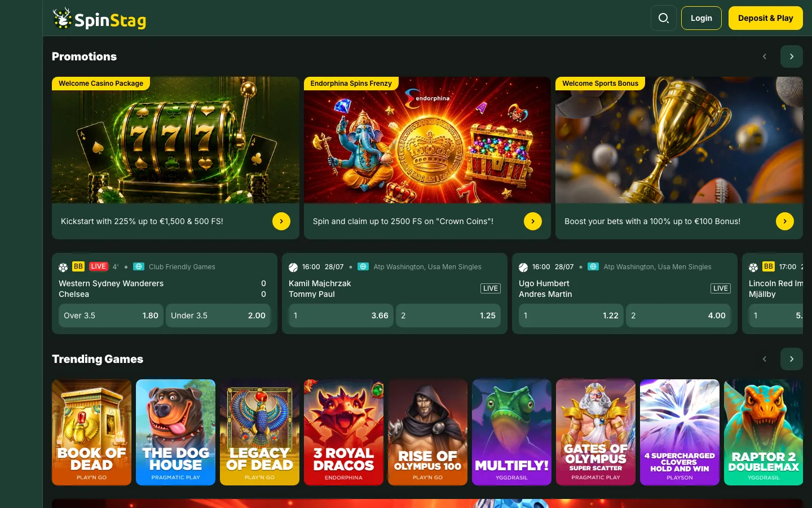Open Book of Dead game

(x=91, y=432)
